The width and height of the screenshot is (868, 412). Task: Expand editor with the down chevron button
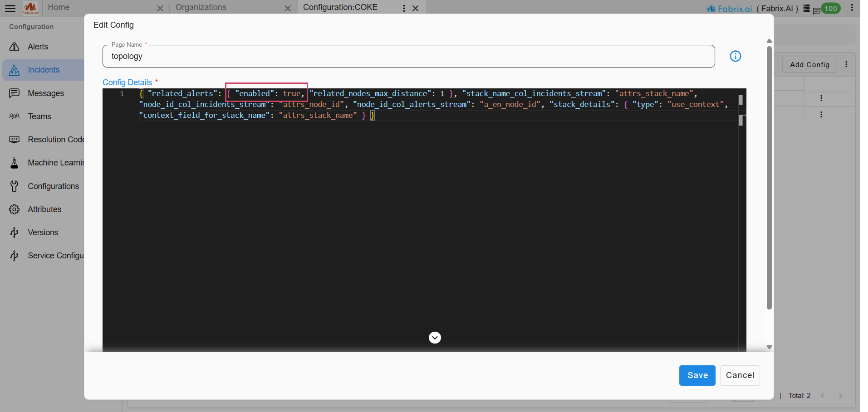pos(435,338)
